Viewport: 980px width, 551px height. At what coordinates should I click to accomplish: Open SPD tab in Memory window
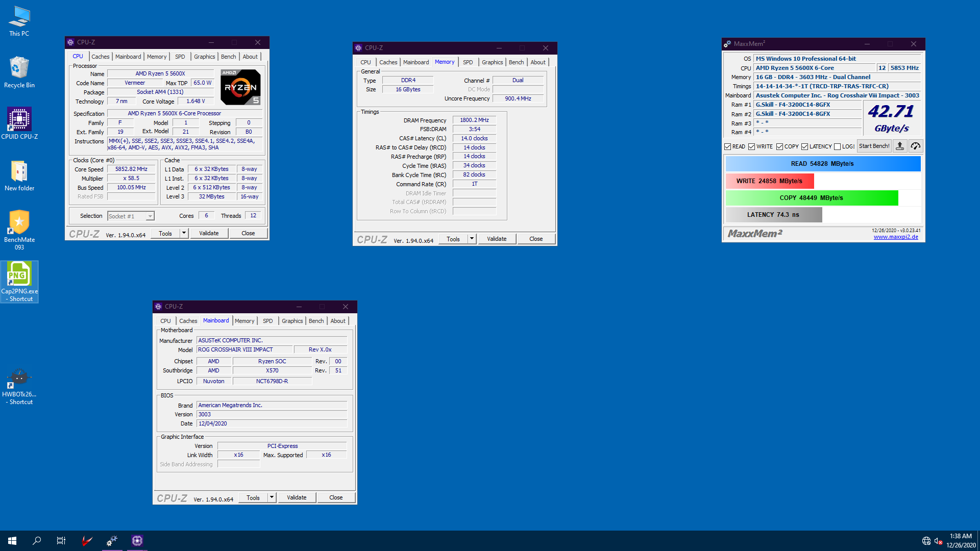pos(468,62)
